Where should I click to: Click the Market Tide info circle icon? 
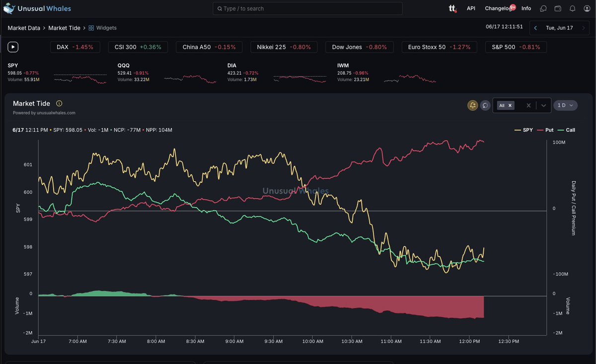point(59,103)
